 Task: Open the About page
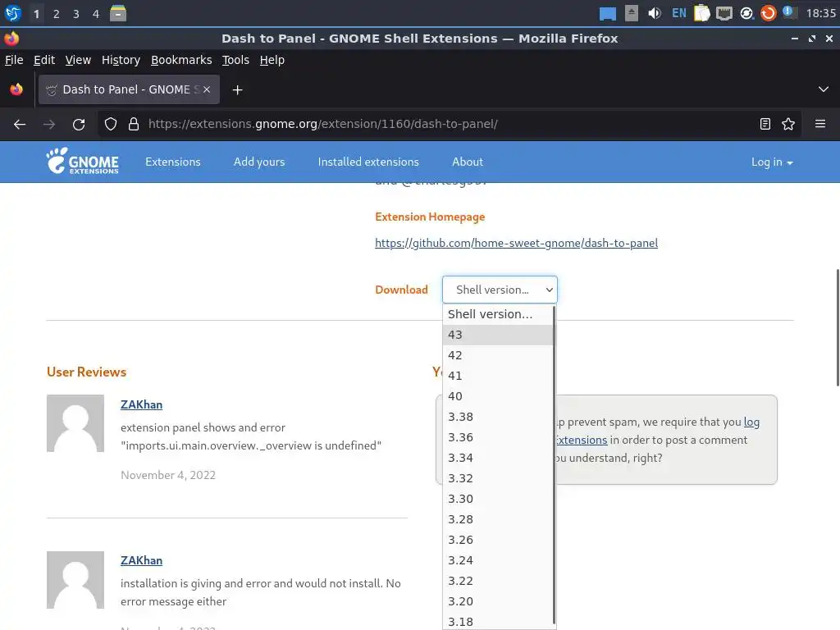coord(468,162)
